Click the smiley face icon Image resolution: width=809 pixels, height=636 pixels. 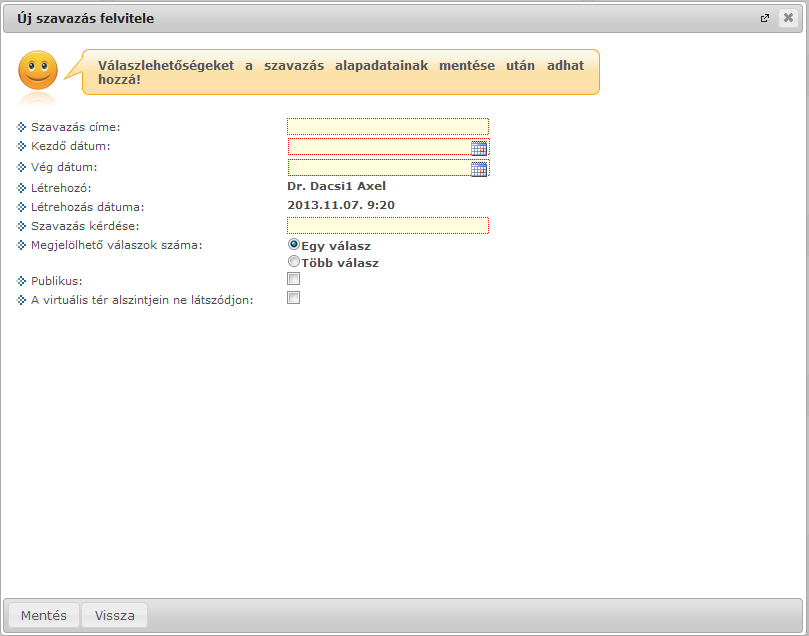38,71
